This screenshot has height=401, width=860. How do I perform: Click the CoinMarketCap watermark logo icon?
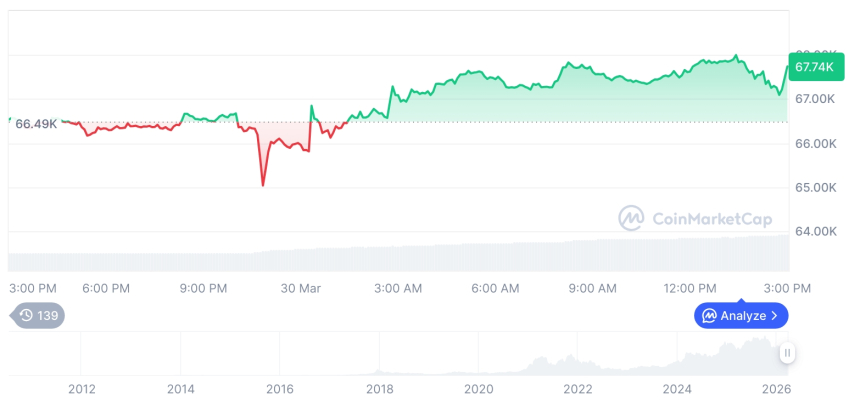point(631,218)
